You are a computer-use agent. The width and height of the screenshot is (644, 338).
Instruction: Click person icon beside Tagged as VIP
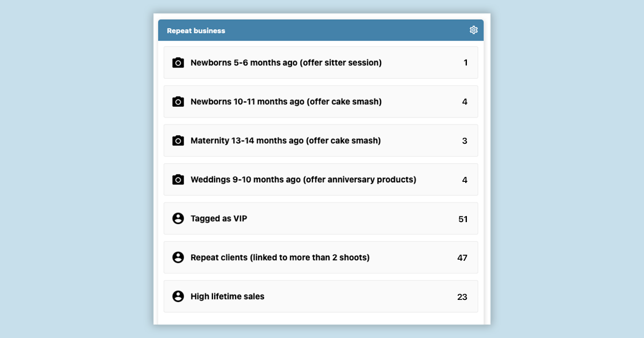click(178, 218)
